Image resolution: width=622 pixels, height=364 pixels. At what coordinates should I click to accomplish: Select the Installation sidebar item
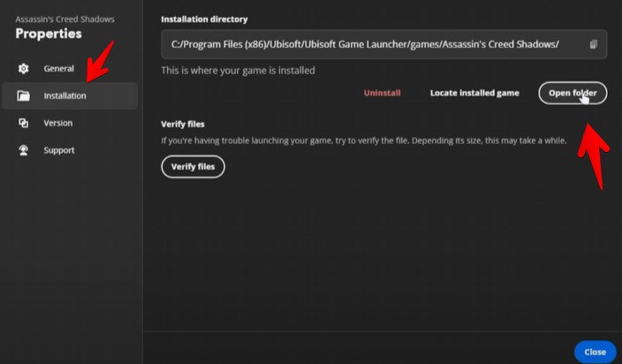pos(70,95)
